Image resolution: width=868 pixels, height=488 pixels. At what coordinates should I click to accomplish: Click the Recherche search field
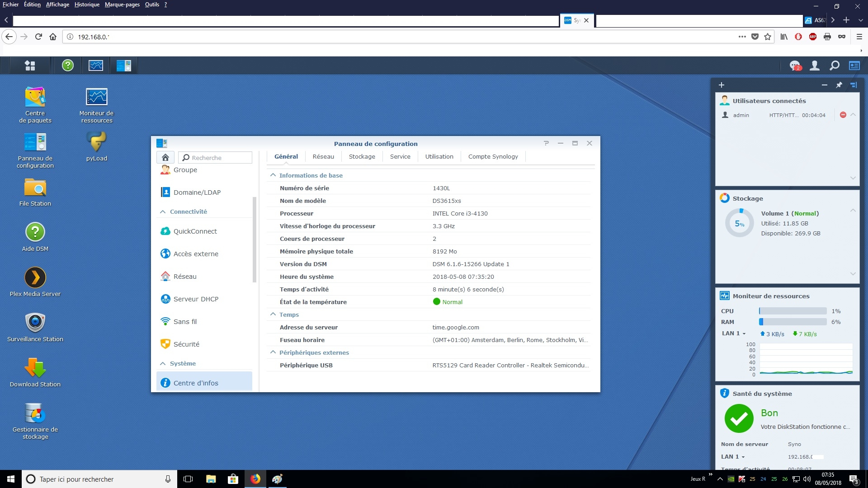[x=215, y=158]
